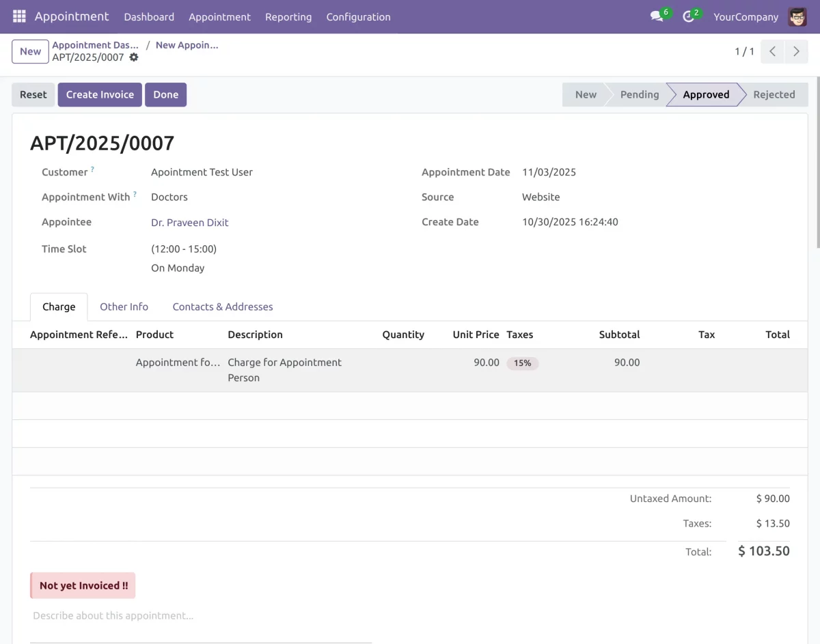Open the Dr. Praveen Dixit appointee link

(189, 222)
